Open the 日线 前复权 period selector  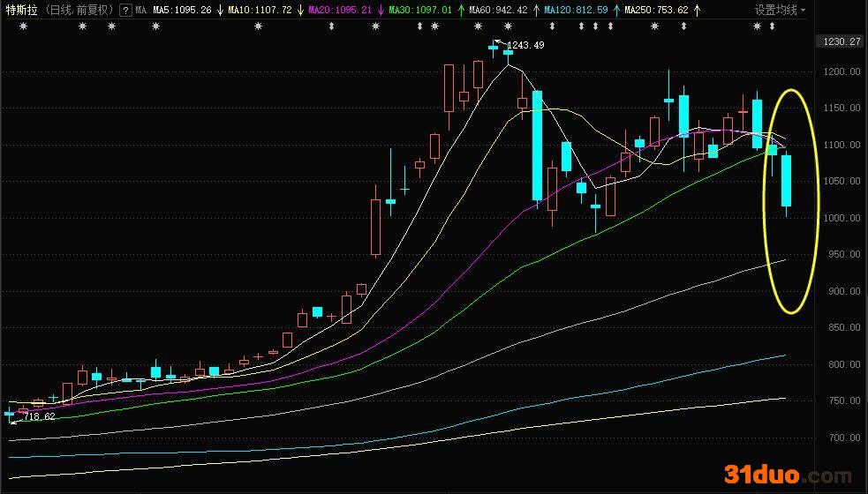pos(79,11)
